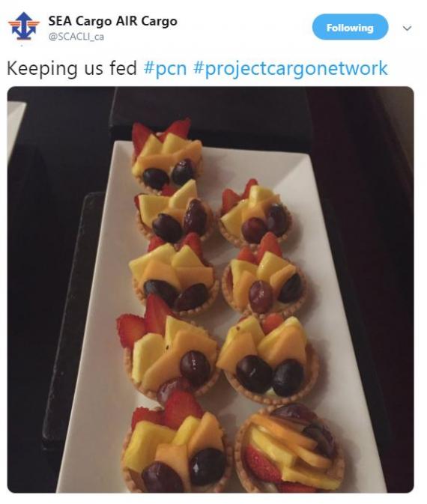Click the orange wing stripes of the logo
The width and height of the screenshot is (427, 504).
coord(23,23)
